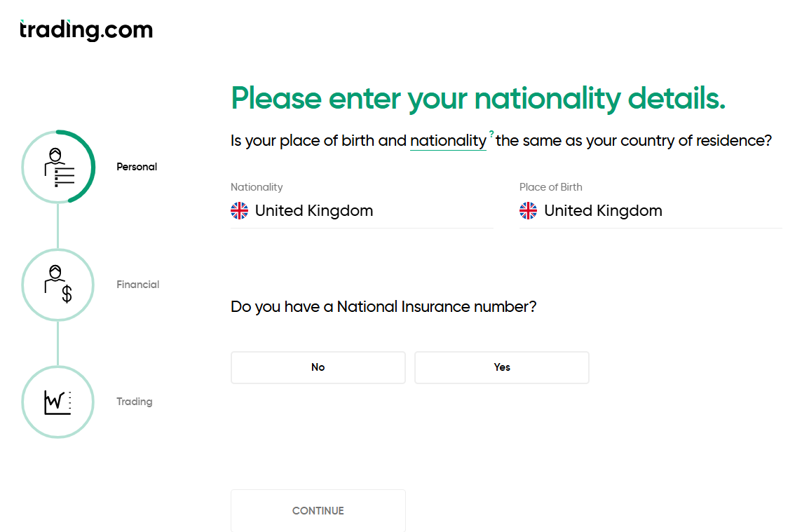This screenshot has height=532, width=802.
Task: Choose No for National Insurance number
Action: point(318,367)
